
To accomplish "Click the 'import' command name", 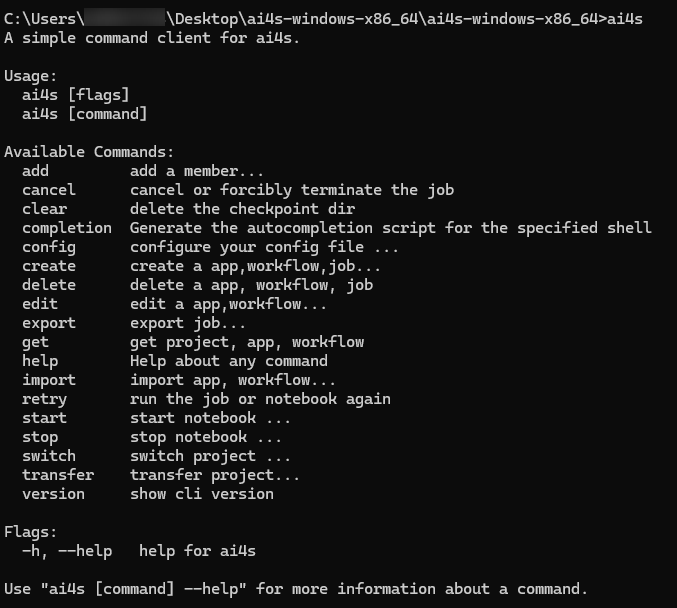I will 49,380.
